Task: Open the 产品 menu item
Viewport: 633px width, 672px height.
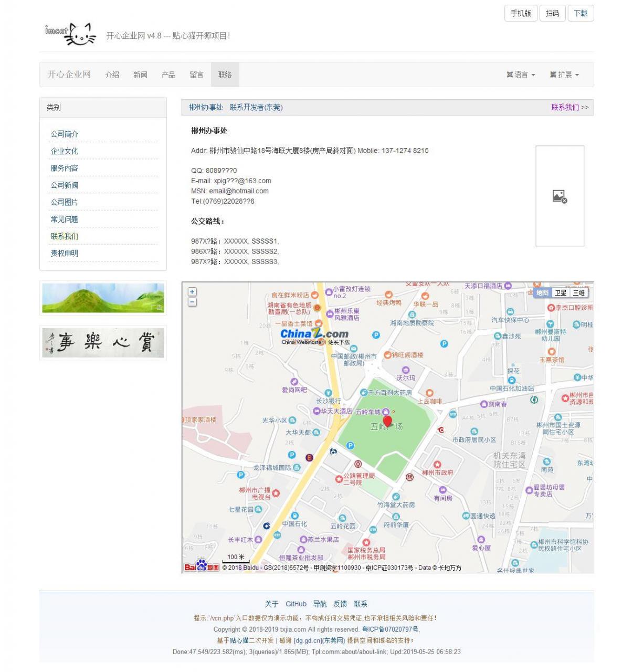Action: coord(168,75)
